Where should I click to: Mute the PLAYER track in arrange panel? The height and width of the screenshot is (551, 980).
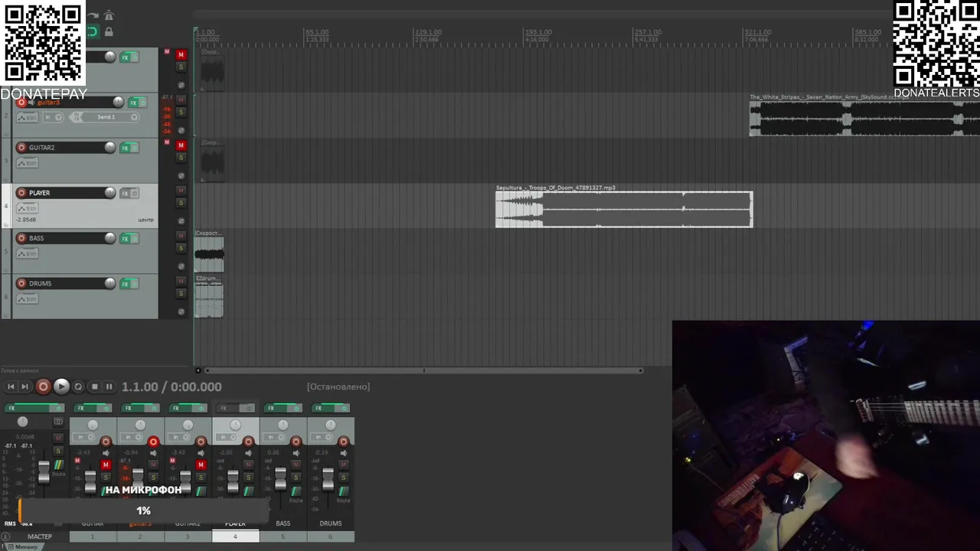(181, 191)
